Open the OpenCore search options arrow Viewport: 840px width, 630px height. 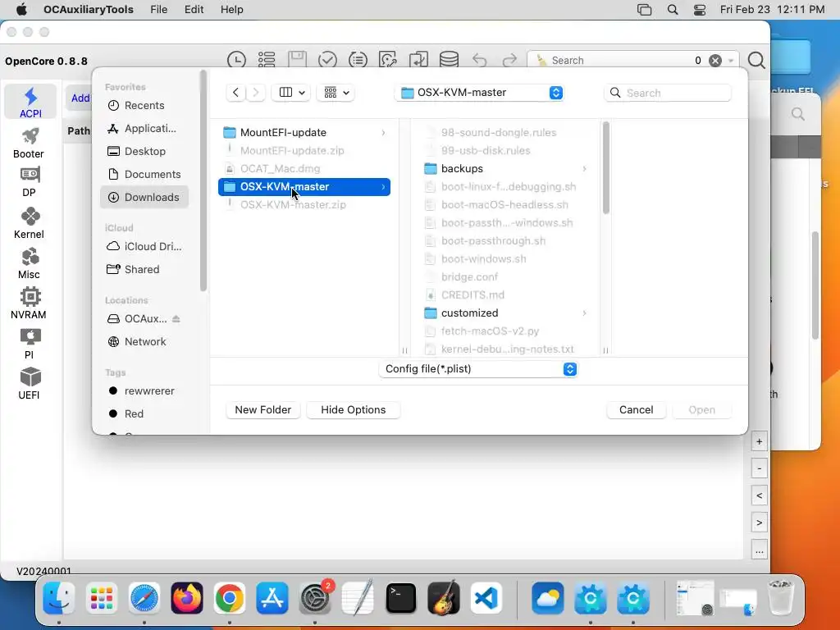(x=731, y=61)
